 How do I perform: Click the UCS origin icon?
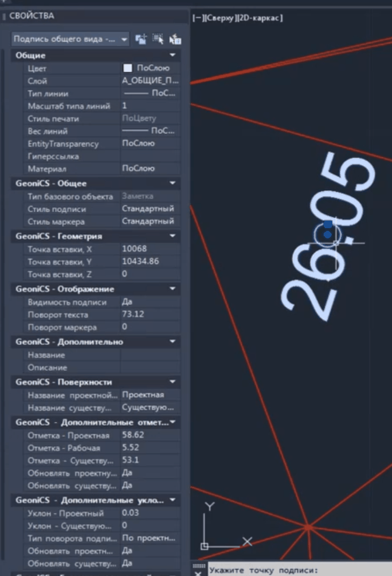click(205, 546)
